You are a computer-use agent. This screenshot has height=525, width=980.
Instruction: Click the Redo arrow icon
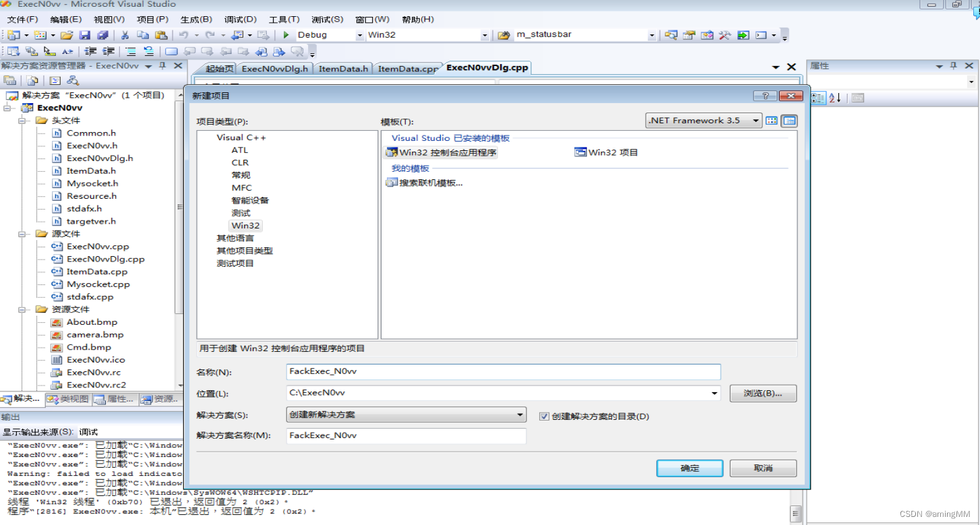click(x=210, y=35)
